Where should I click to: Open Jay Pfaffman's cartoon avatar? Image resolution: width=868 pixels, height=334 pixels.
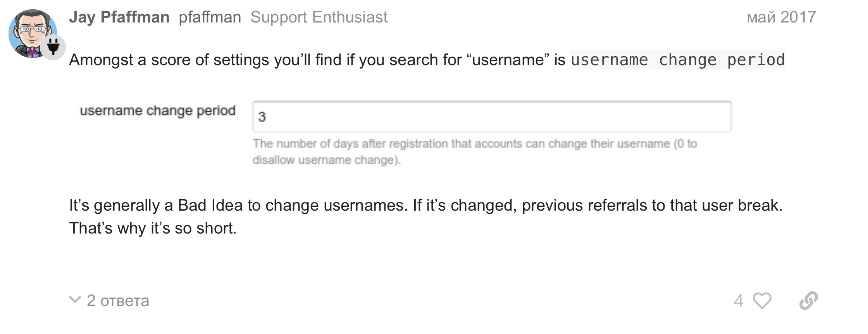pos(30,31)
